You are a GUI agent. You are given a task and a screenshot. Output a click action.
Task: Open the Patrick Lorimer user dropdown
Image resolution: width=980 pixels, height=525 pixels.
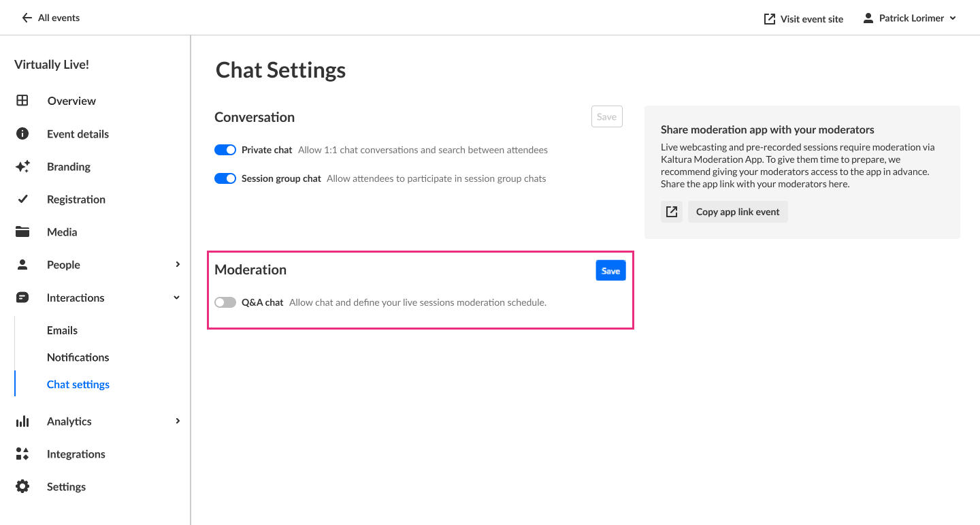pyautogui.click(x=909, y=18)
